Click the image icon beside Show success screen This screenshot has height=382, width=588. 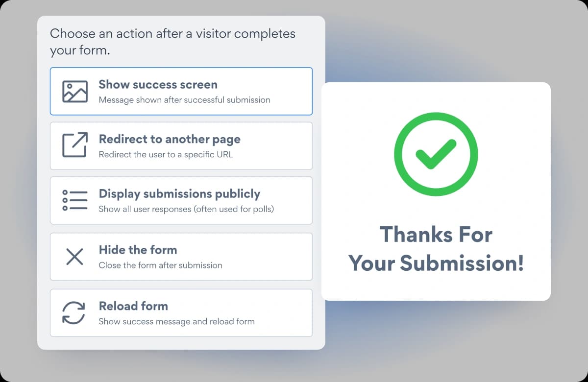click(74, 92)
